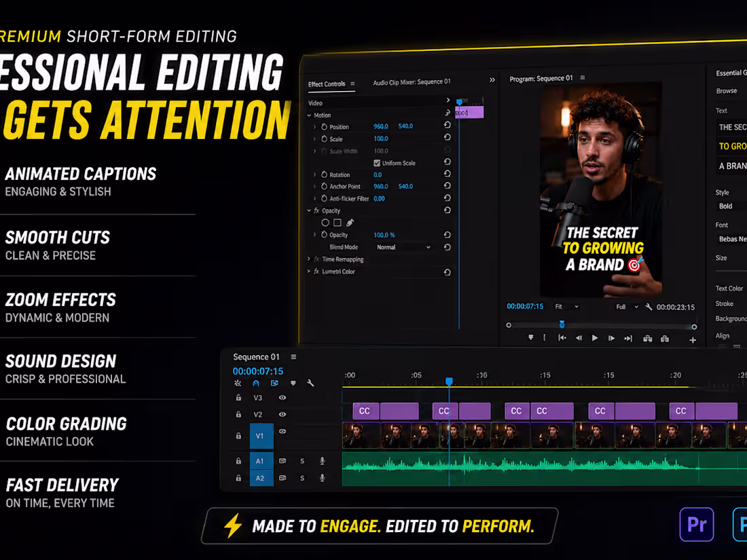Expand the Time Remapping effect
Image resolution: width=747 pixels, height=560 pixels.
point(309,259)
